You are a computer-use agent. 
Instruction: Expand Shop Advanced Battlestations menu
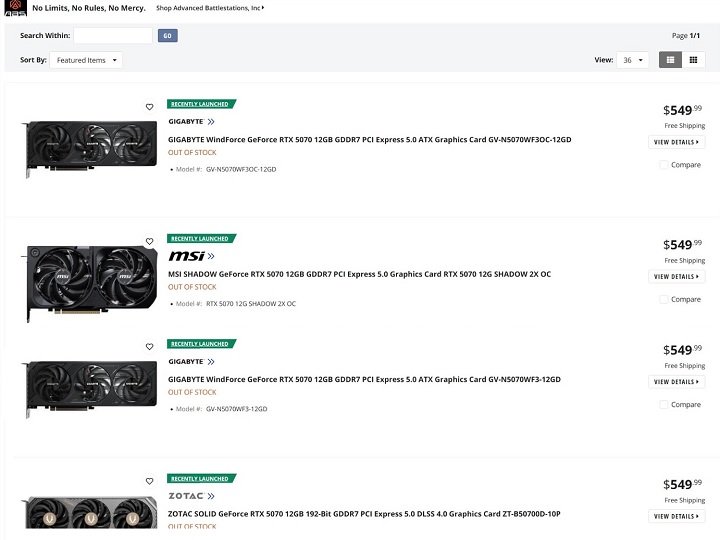210,8
